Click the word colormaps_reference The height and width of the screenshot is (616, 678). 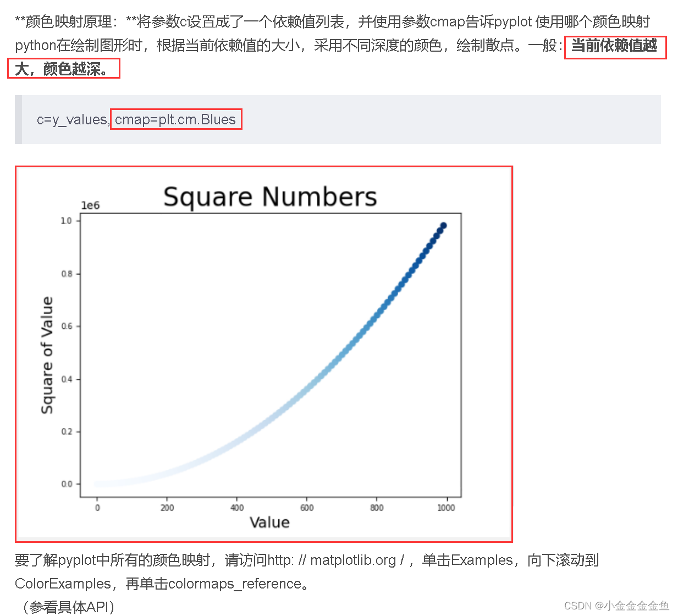[x=235, y=584]
